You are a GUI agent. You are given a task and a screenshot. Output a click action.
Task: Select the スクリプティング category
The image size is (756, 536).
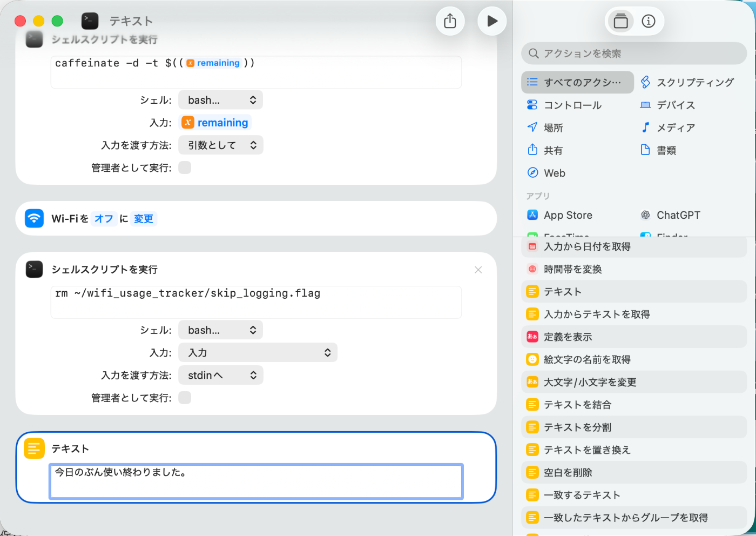pos(687,82)
